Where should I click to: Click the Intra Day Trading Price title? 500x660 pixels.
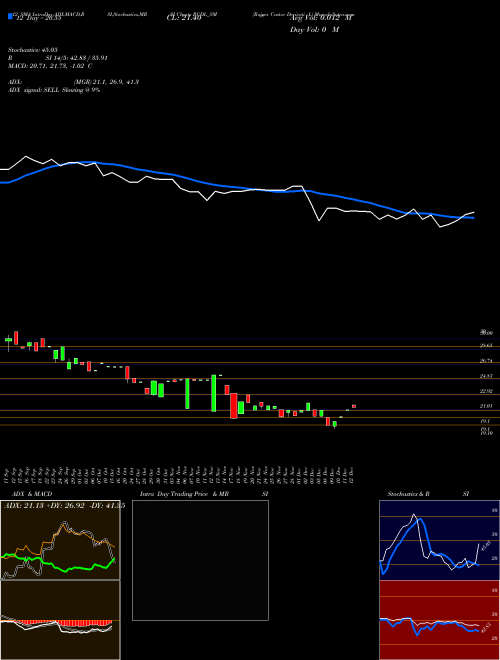(x=174, y=494)
